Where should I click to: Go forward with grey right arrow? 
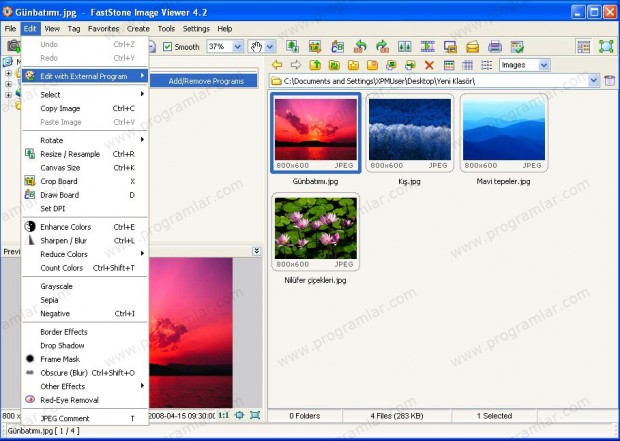pos(296,65)
